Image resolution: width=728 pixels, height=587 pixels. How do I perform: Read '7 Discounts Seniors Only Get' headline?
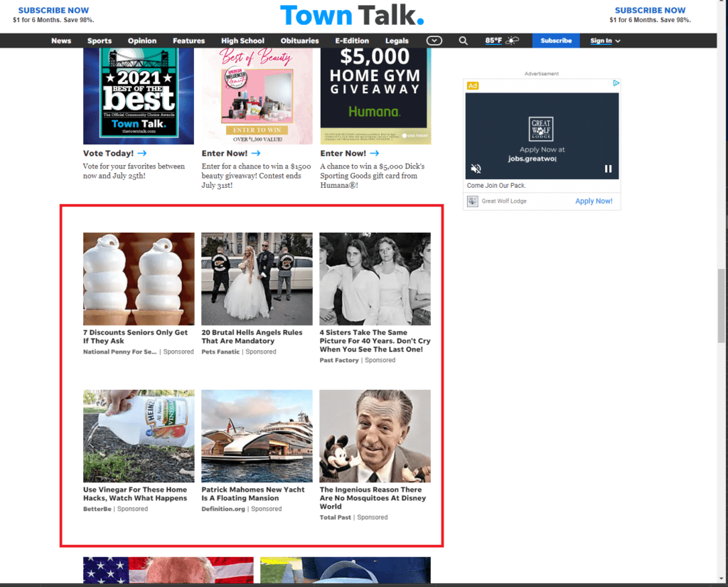tap(135, 337)
